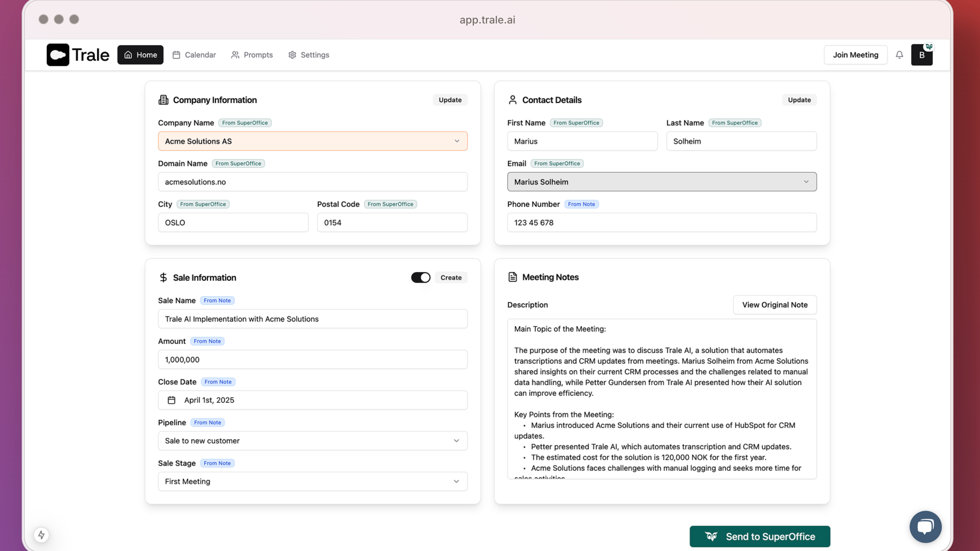Click the Close Date field
The image size is (980, 551).
click(x=313, y=400)
